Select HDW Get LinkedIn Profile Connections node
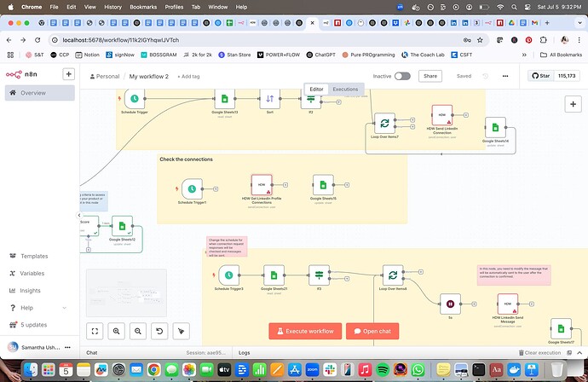 (x=262, y=185)
